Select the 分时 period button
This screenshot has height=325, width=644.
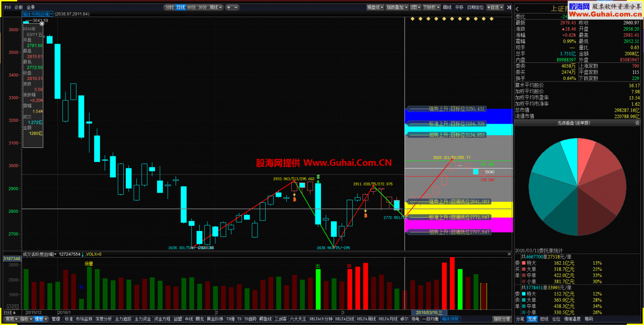point(170,8)
